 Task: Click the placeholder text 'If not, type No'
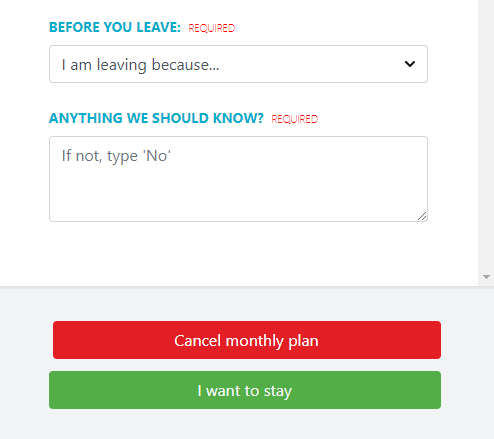pyautogui.click(x=116, y=156)
